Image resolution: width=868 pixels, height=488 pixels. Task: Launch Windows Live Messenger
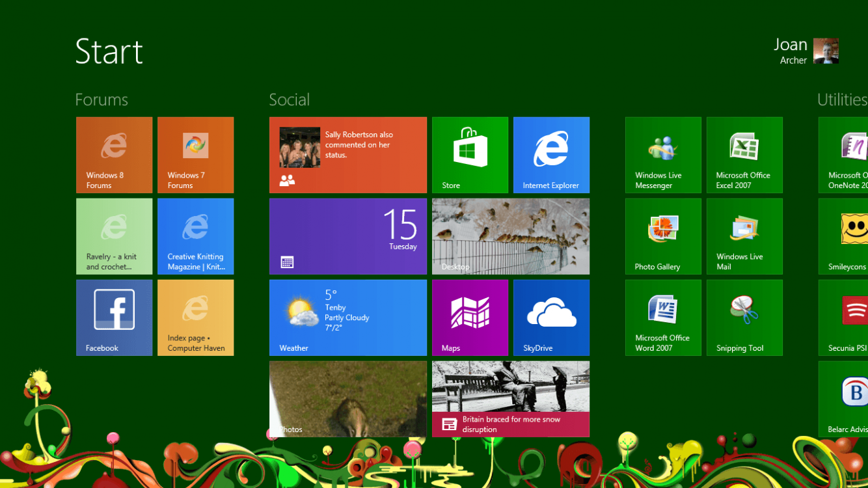click(663, 155)
